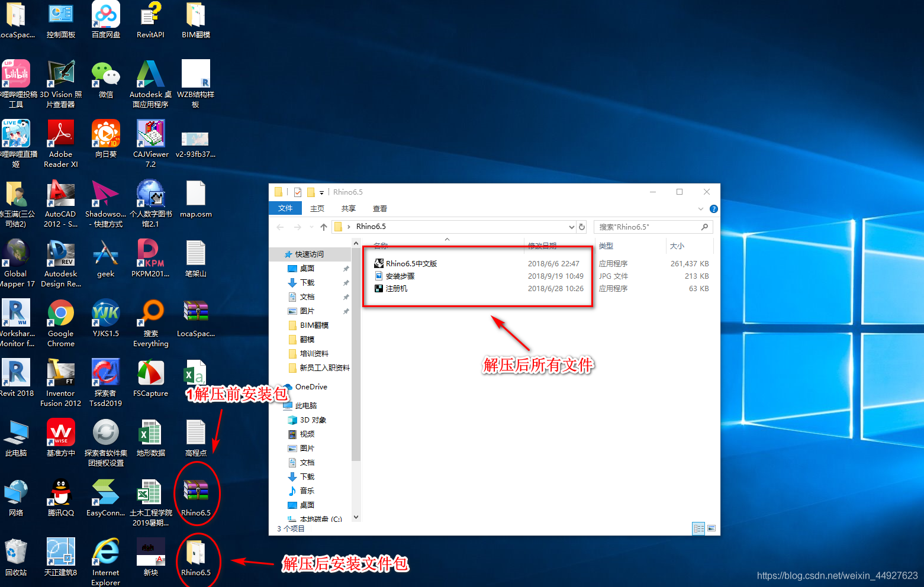Open the address bar history dropdown

point(572,227)
